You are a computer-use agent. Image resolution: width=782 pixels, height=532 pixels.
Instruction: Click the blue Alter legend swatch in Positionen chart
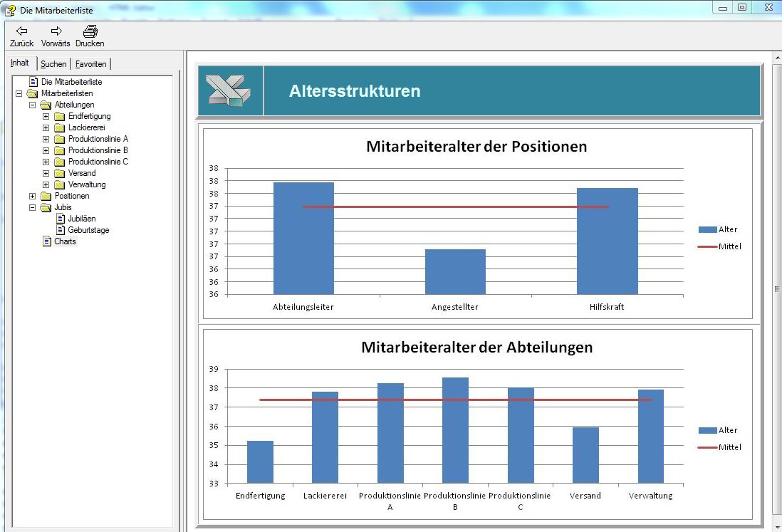[x=707, y=229]
